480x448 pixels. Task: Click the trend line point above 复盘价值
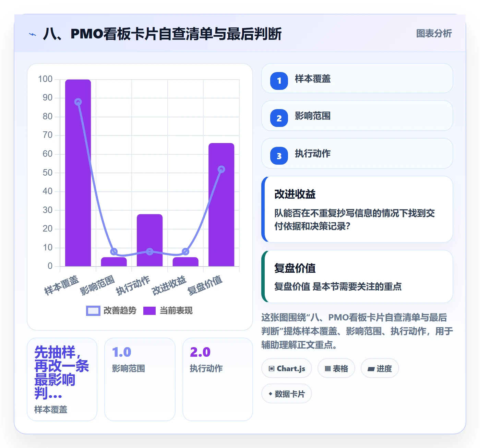point(221,169)
